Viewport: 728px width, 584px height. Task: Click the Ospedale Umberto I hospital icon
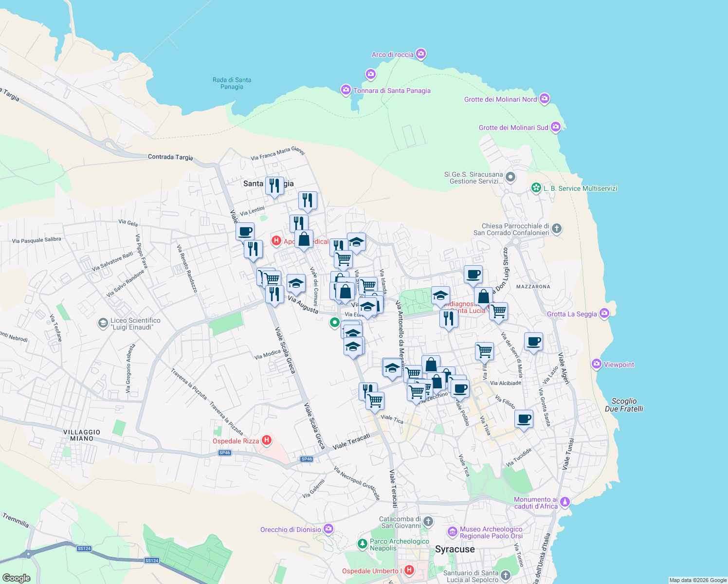point(410,570)
